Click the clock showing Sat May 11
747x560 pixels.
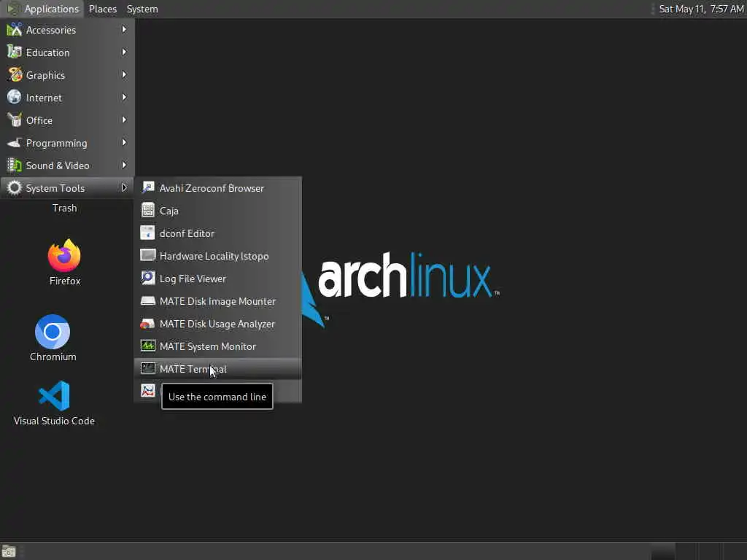point(700,9)
